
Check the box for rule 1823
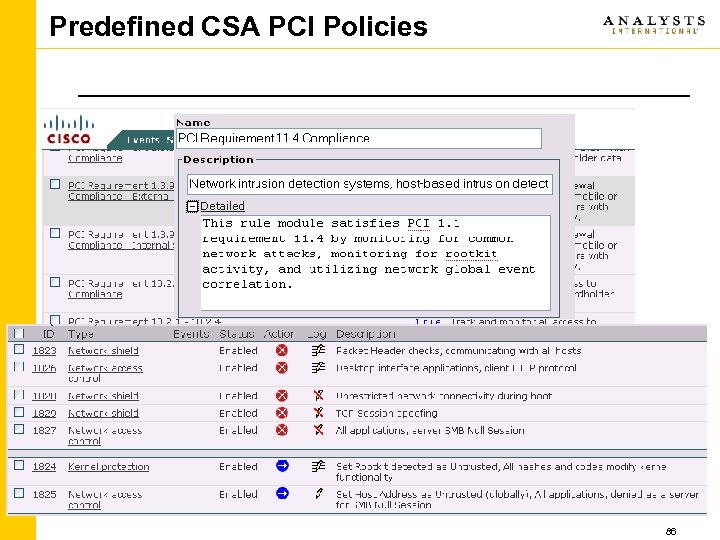coord(19,349)
